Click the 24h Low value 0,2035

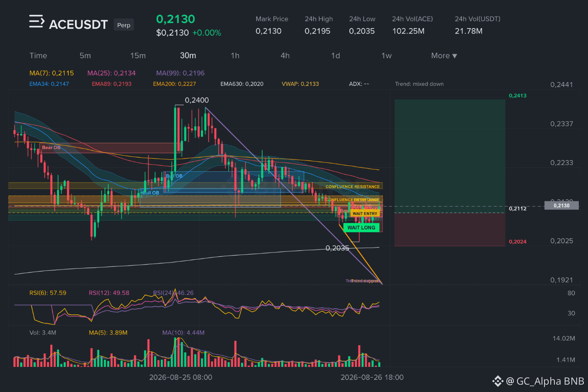[x=362, y=31]
